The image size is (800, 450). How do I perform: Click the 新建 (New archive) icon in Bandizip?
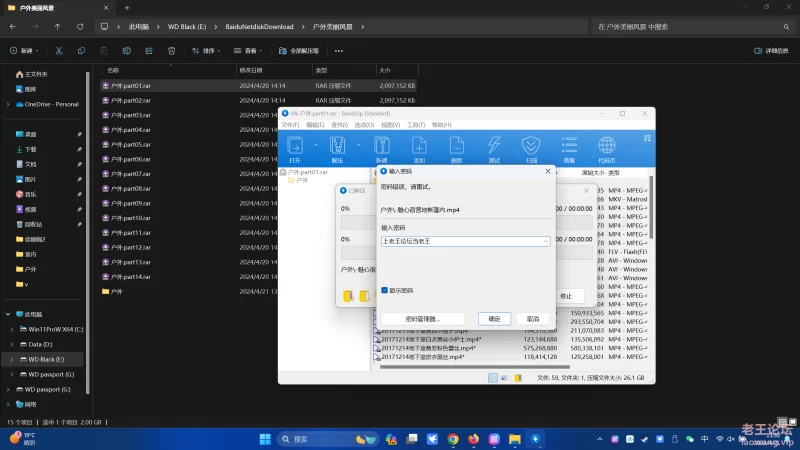pyautogui.click(x=381, y=146)
